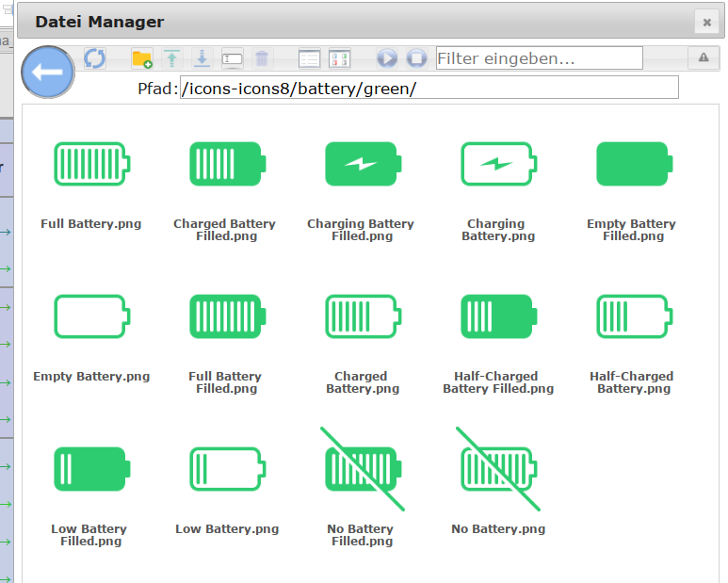Screen dimensions: 728x583
Task: Switch to list view
Action: (309, 58)
